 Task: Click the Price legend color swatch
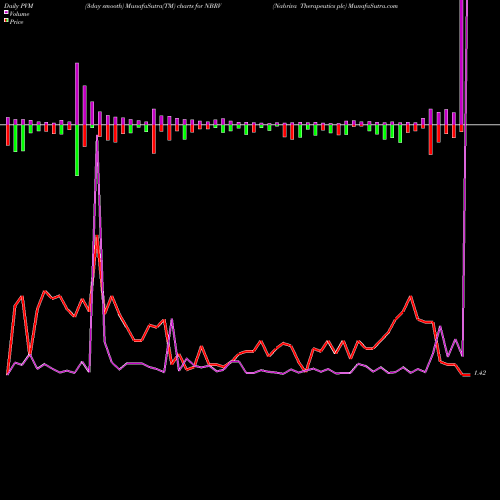point(6,21)
